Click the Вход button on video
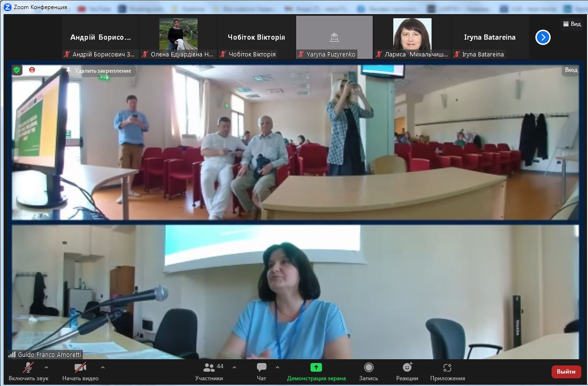 [x=571, y=70]
